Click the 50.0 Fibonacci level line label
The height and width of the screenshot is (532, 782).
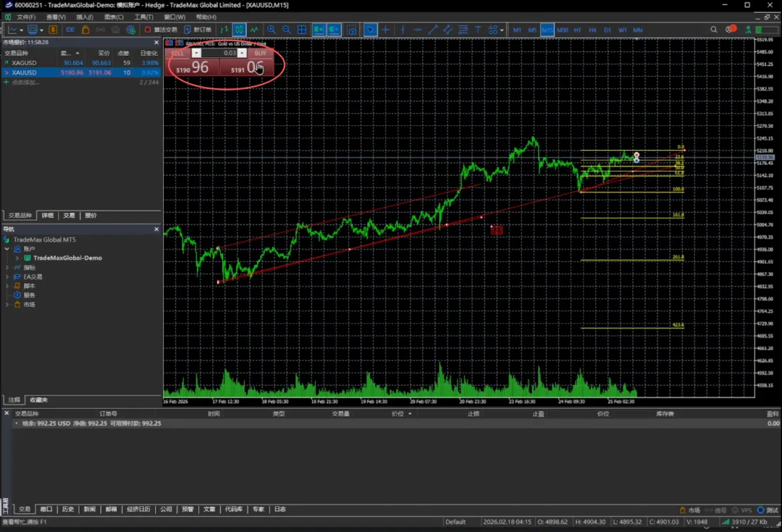678,168
